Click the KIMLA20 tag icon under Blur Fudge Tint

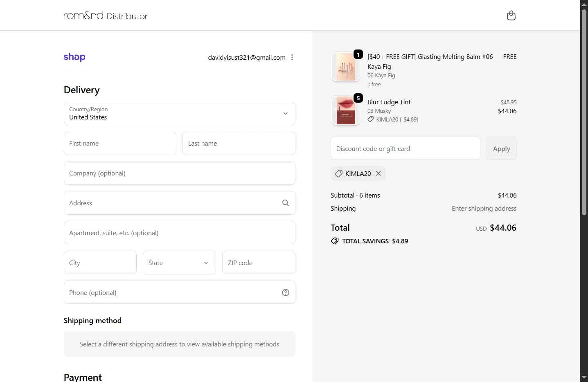click(x=370, y=119)
